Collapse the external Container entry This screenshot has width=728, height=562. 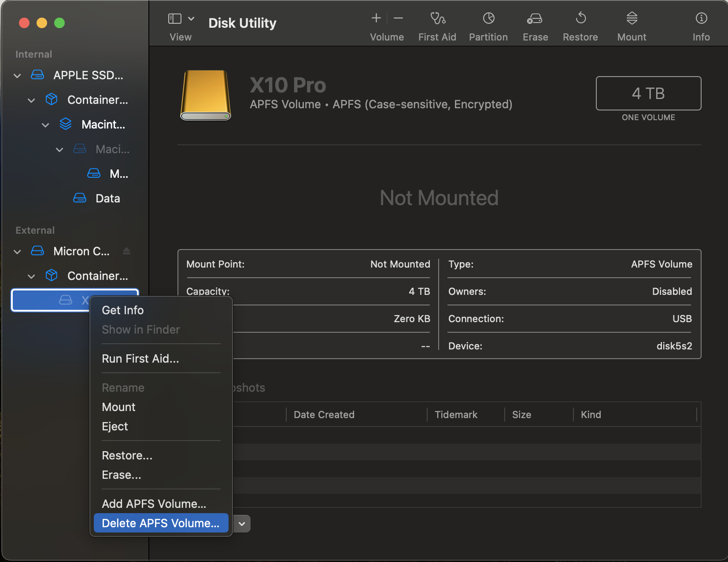[x=31, y=276]
